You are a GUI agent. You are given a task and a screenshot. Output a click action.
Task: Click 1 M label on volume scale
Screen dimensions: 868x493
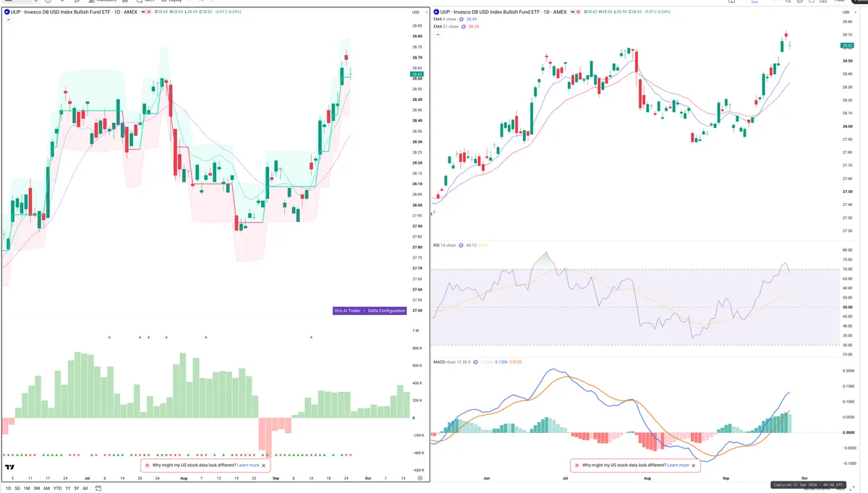[416, 331]
